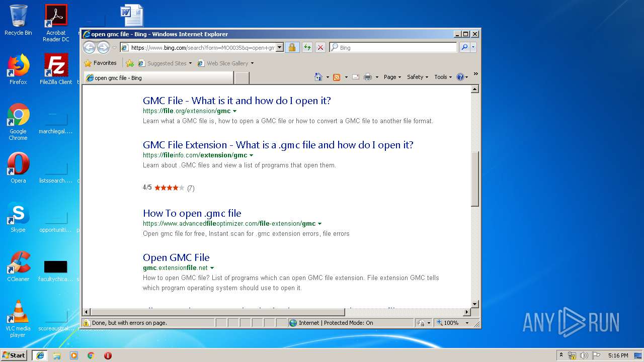The image size is (644, 362).
Task: Expand the advancedfileoptimizer.com URL arrow
Action: coord(319,224)
